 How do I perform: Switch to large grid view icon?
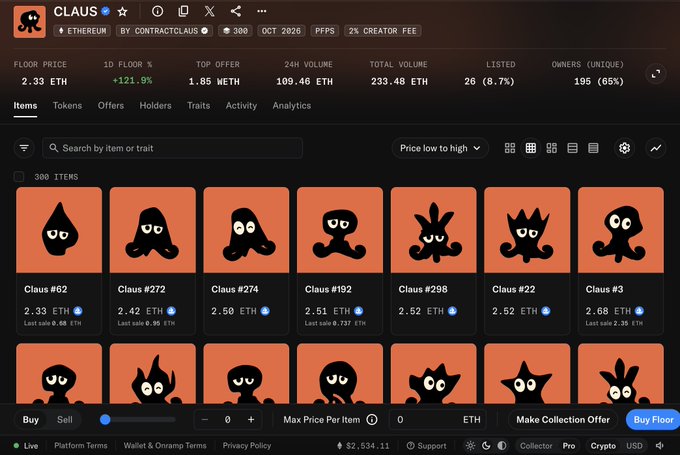[510, 148]
